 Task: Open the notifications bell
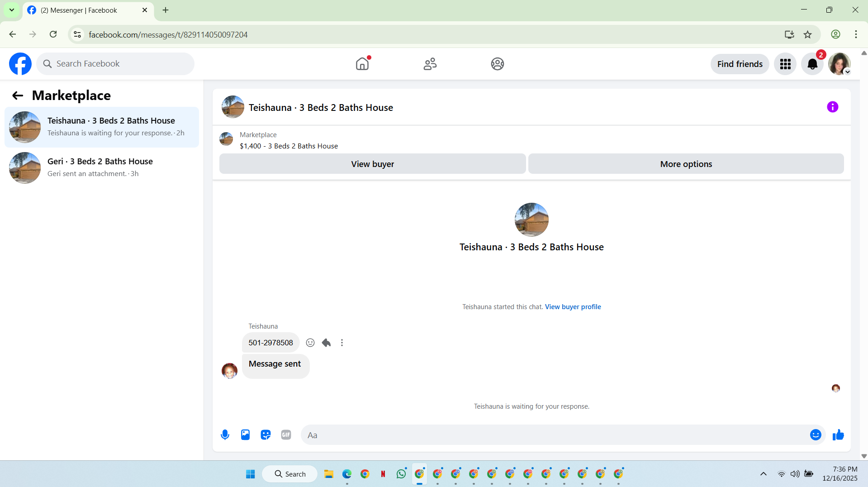(812, 64)
